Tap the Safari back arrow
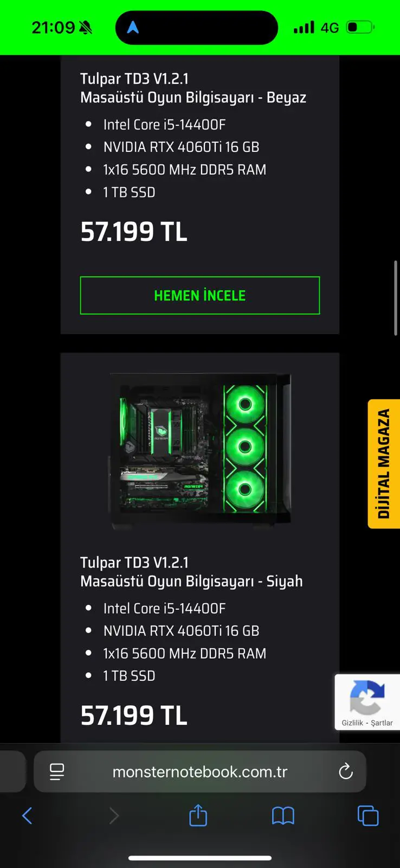400x868 pixels. tap(27, 815)
